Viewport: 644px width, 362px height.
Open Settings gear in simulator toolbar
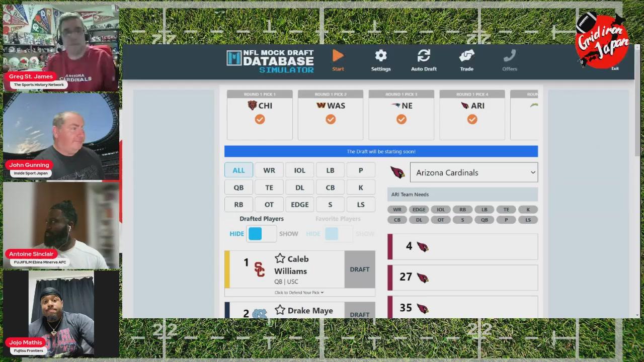pyautogui.click(x=381, y=56)
